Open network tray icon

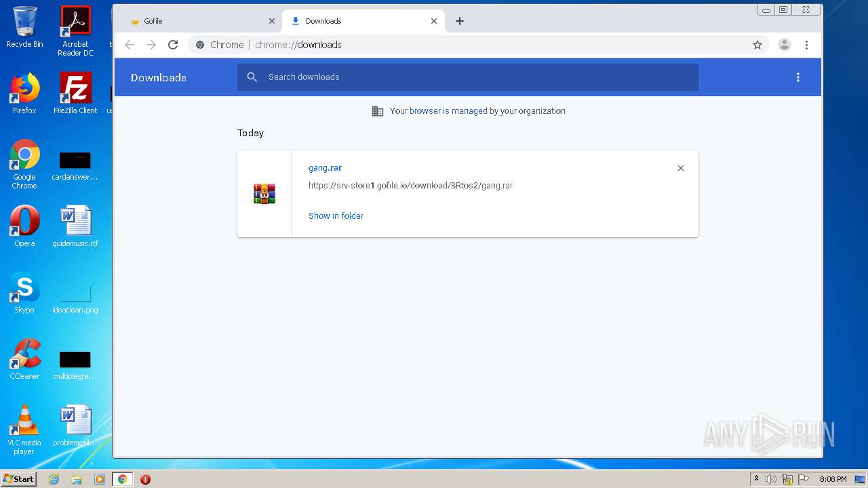[787, 479]
